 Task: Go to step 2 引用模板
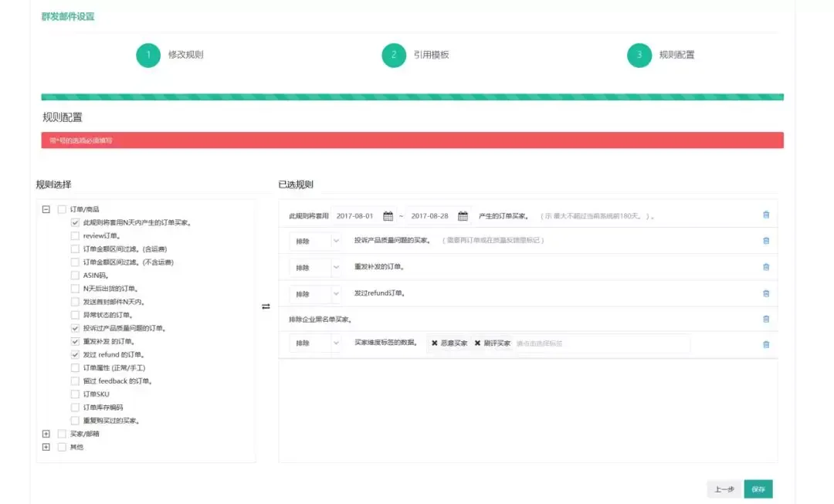pos(394,55)
